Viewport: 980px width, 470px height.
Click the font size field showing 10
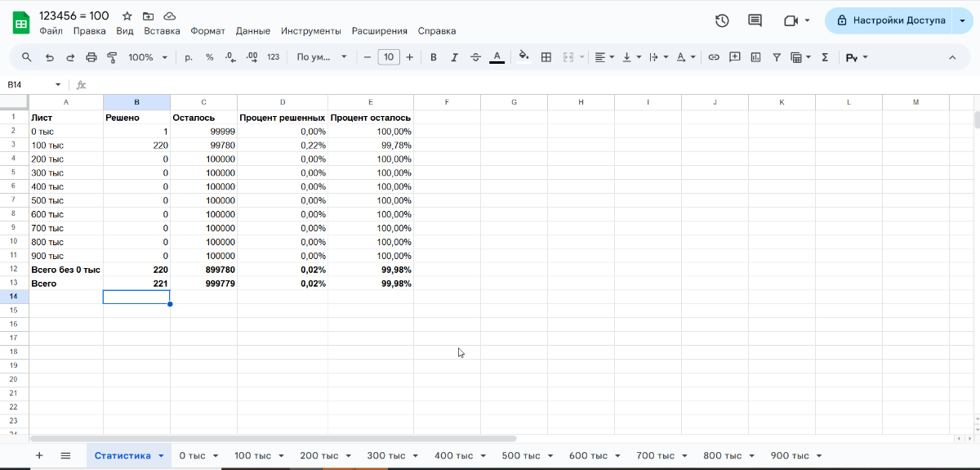389,57
